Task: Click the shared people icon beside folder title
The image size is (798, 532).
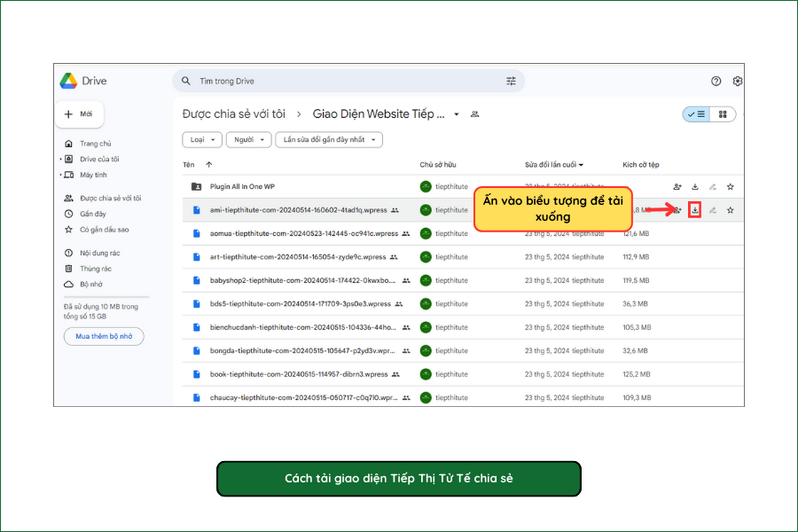Action: pyautogui.click(x=475, y=114)
